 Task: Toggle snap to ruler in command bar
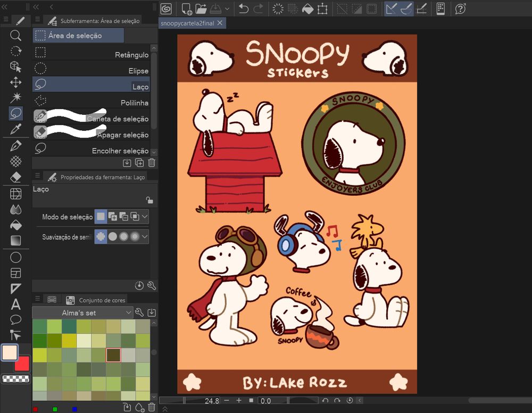pos(392,9)
